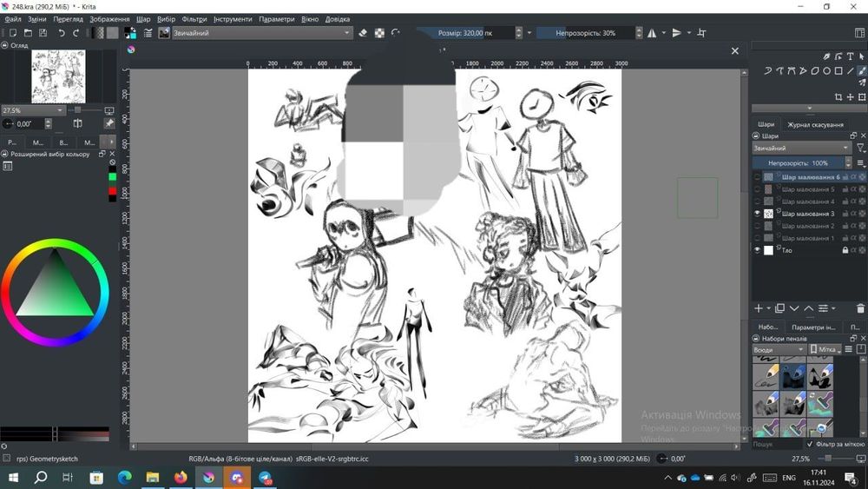The height and width of the screenshot is (489, 868).
Task: Click the brush size slider, Розмір 320,00
Action: [x=465, y=33]
